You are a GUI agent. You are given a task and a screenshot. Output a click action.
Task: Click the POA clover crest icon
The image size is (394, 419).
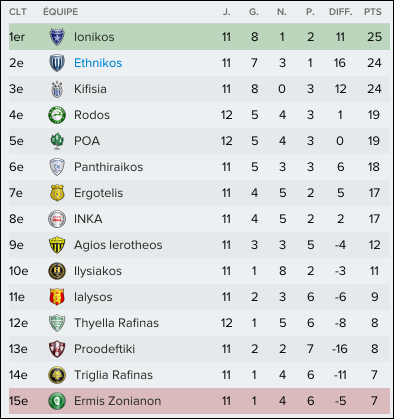[57, 141]
